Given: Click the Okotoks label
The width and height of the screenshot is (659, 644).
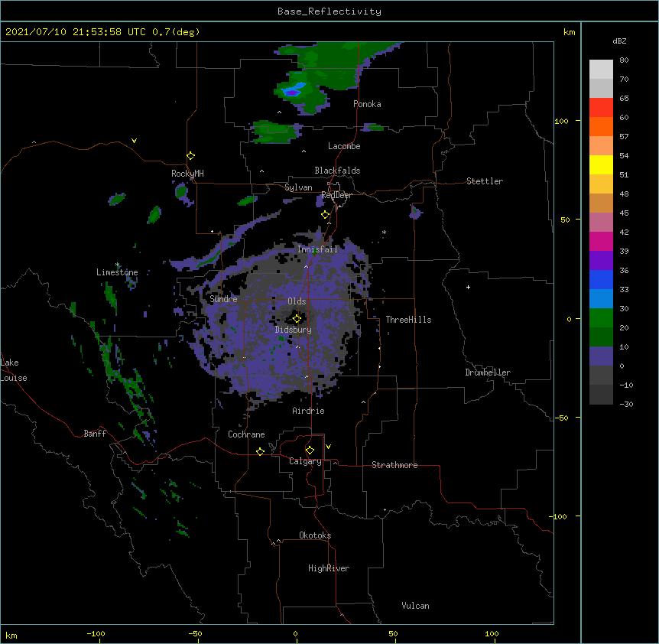Looking at the screenshot, I should coord(315,535).
